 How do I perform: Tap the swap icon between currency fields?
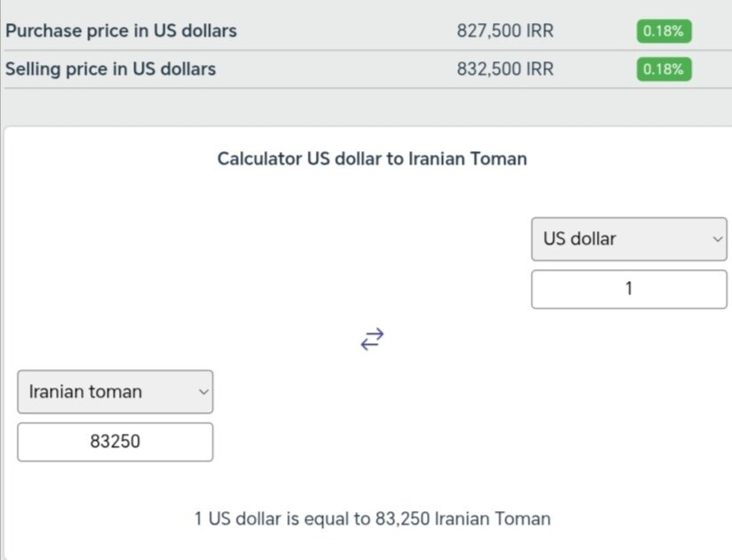pyautogui.click(x=373, y=338)
